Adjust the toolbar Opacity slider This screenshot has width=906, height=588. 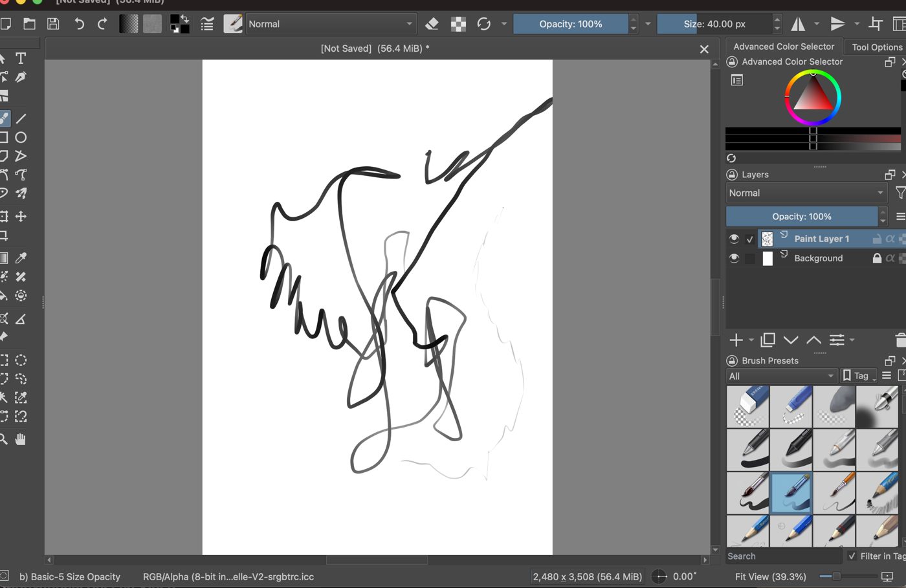click(x=570, y=24)
